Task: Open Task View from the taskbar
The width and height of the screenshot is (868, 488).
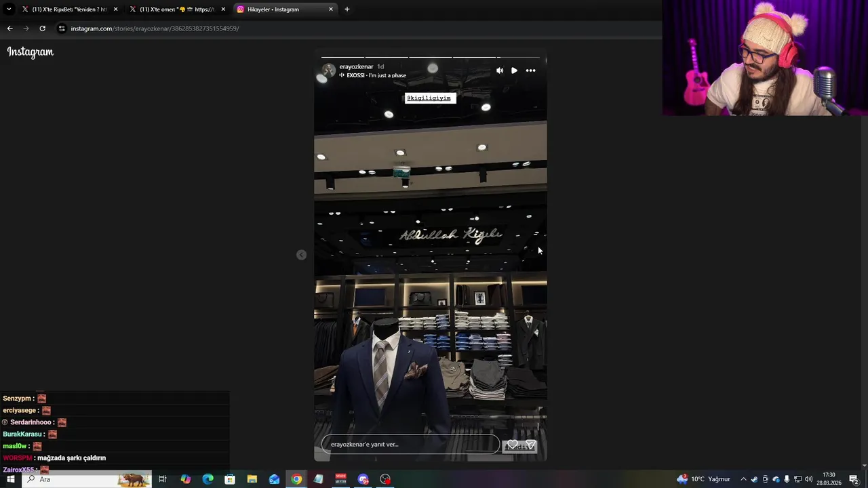Action: [163, 479]
